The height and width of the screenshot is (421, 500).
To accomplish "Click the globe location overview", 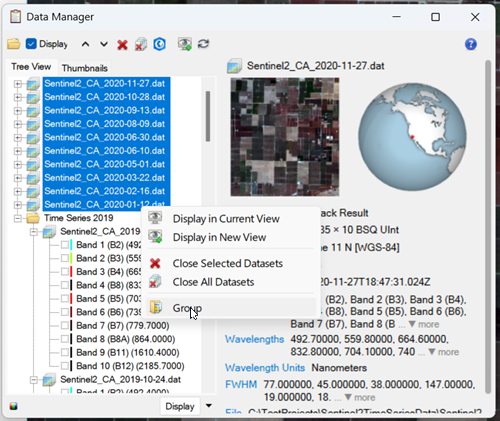I will click(412, 137).
